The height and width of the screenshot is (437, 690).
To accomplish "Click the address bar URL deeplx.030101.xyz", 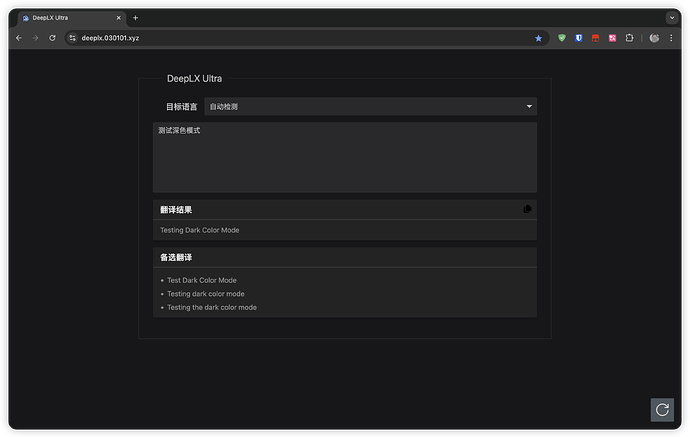I will [x=110, y=38].
